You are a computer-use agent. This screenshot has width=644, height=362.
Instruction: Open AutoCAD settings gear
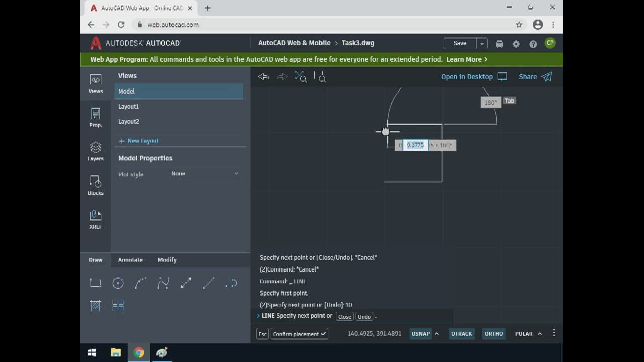[516, 44]
